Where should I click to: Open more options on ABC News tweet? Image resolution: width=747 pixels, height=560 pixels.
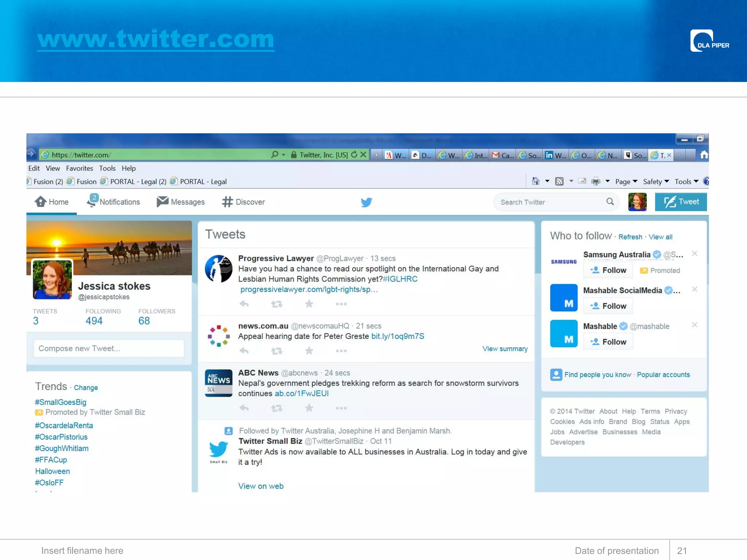[x=341, y=408]
